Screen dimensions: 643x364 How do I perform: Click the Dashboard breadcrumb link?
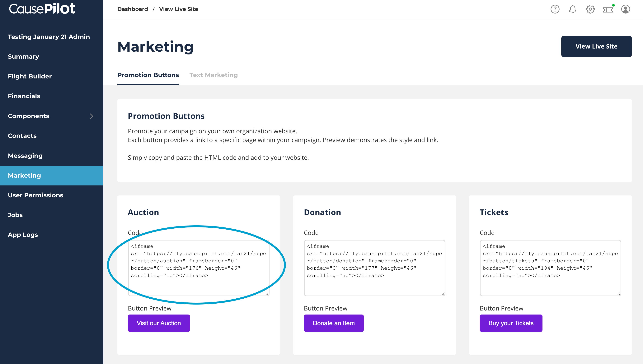[x=133, y=9]
